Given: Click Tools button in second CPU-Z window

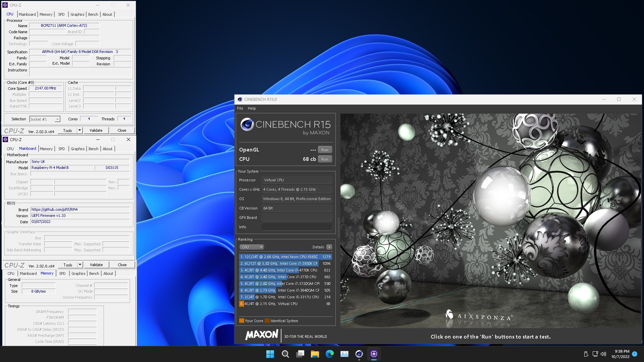Looking at the screenshot, I should click(x=68, y=265).
